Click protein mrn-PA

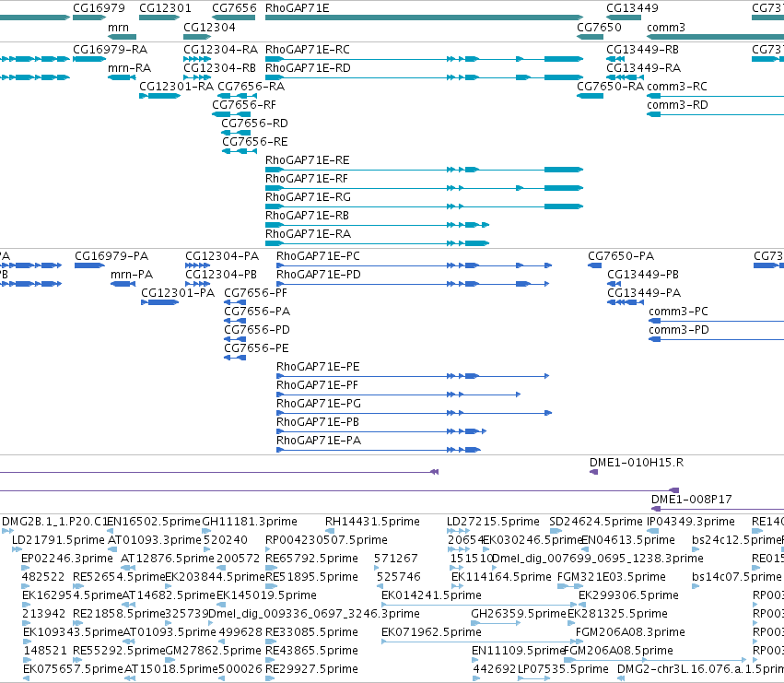pyautogui.click(x=132, y=276)
